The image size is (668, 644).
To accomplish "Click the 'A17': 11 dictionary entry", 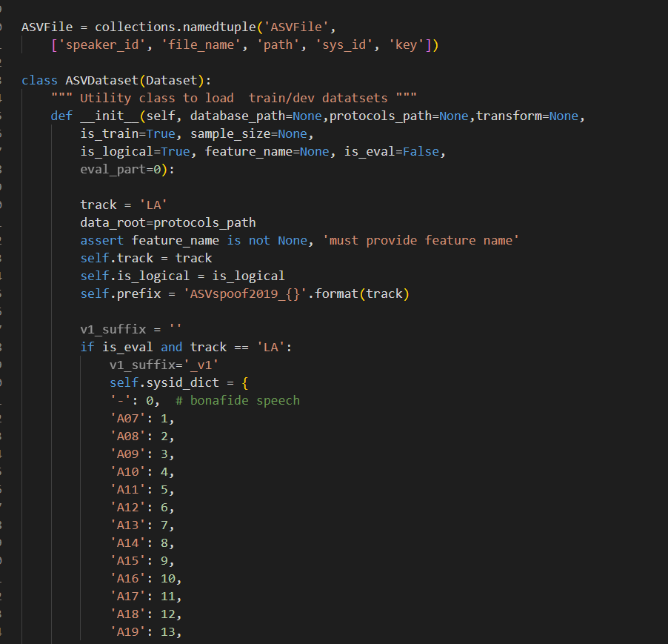I will tap(146, 597).
